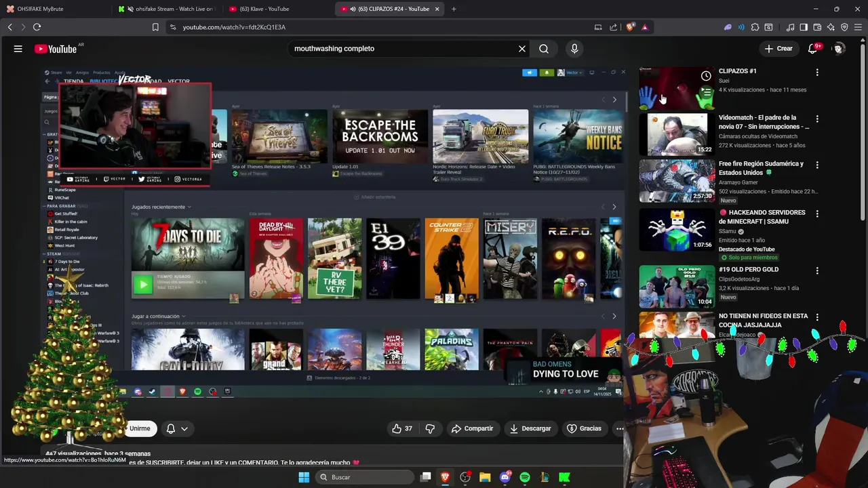This screenshot has height=488, width=868.
Task: Click the Descargar download button
Action: (x=530, y=428)
